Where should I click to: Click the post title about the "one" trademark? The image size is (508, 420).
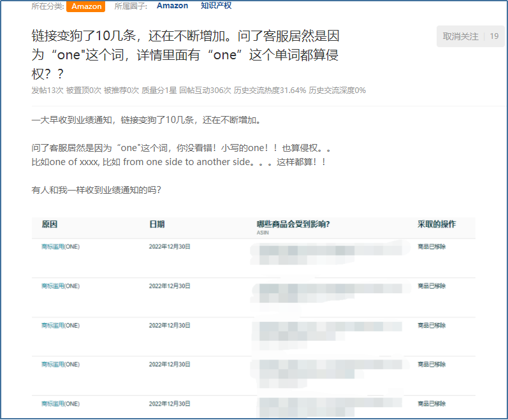coord(185,55)
